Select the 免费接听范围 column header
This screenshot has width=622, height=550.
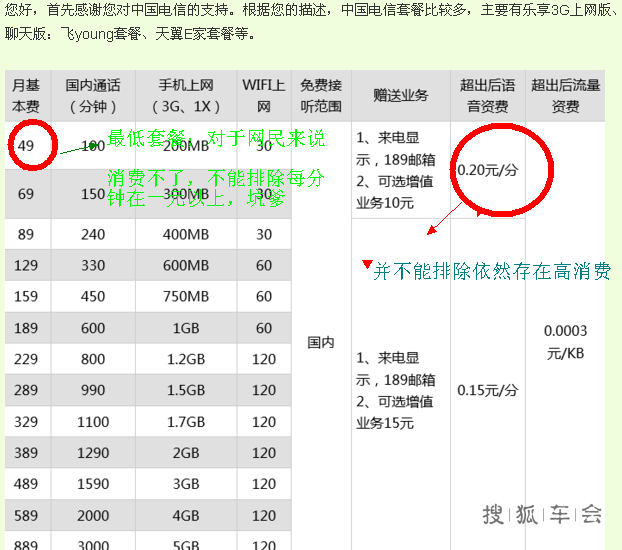(x=321, y=96)
